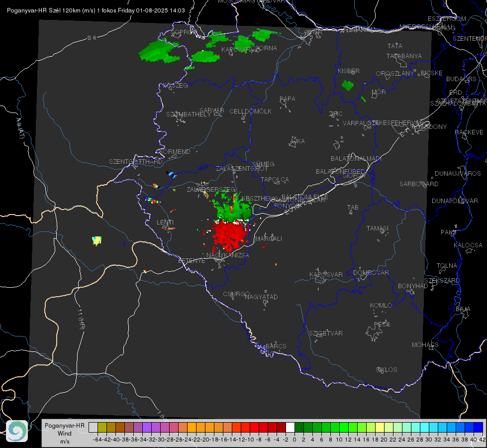Click the DOMBOVAR city label
487x448 pixels.
tap(371, 272)
